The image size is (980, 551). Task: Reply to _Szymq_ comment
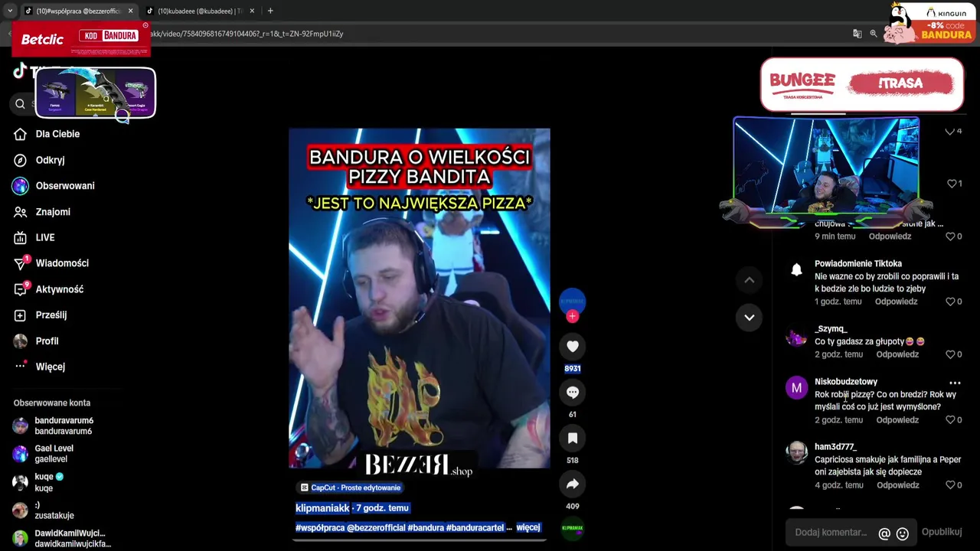897,354
